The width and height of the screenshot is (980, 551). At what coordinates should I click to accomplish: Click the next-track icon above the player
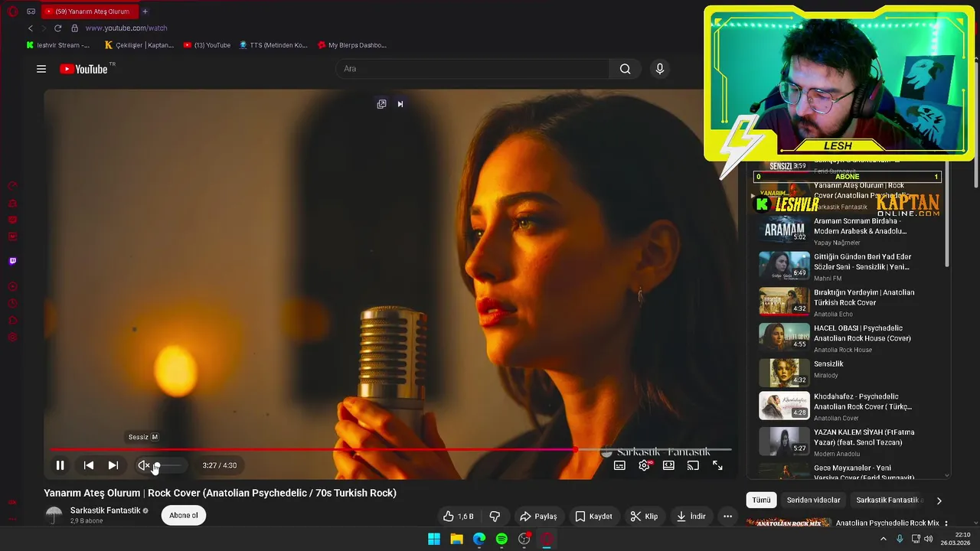[x=400, y=104]
